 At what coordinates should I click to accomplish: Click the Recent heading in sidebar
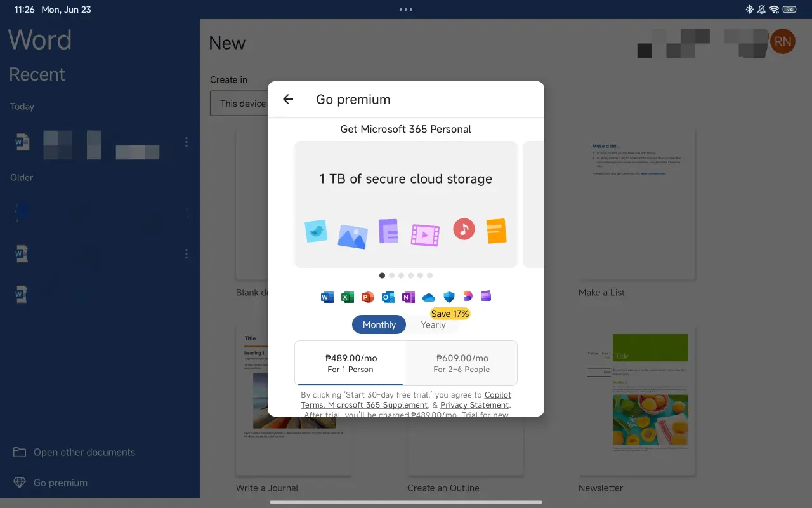tap(37, 74)
